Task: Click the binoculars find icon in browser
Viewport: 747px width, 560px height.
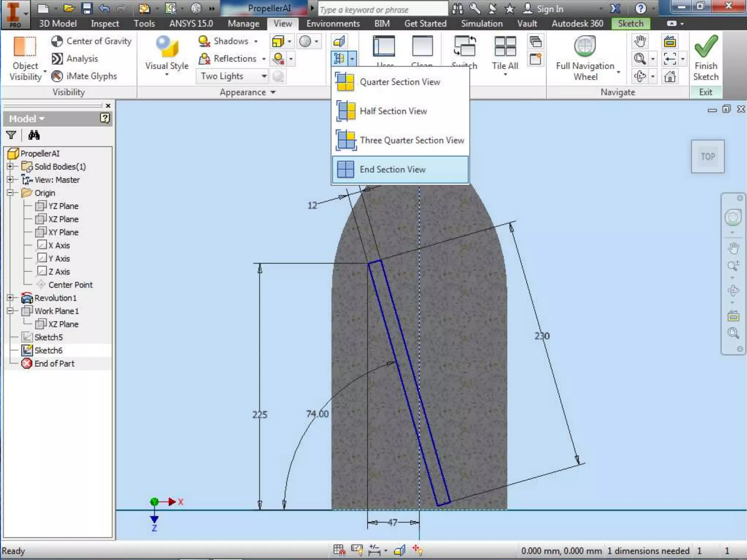Action: click(x=34, y=136)
